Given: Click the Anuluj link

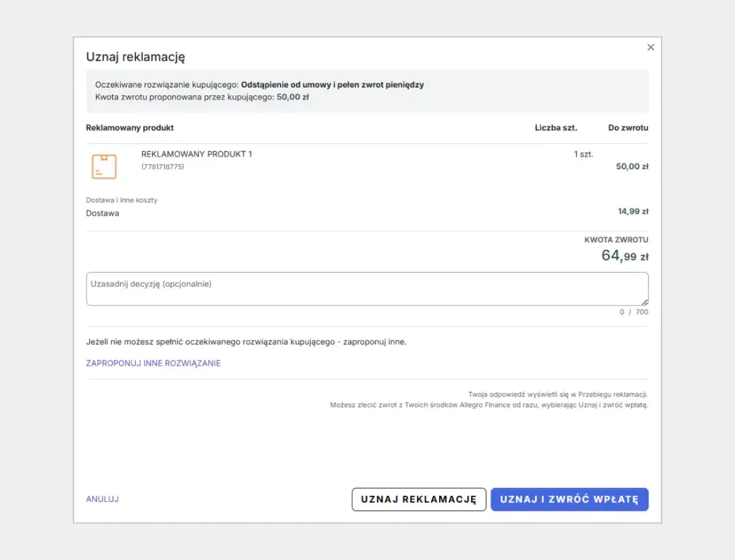Looking at the screenshot, I should (x=102, y=499).
